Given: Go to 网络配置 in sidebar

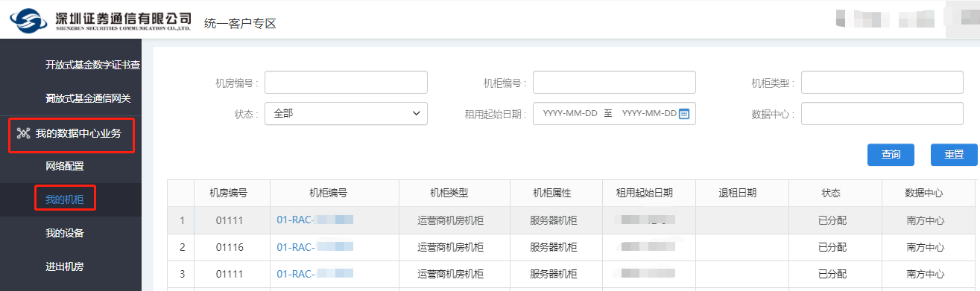Looking at the screenshot, I should pos(65,166).
